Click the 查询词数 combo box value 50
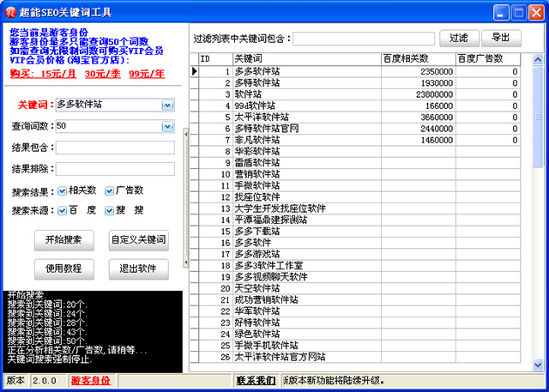Screen dimensions: 549x392 click(61, 126)
